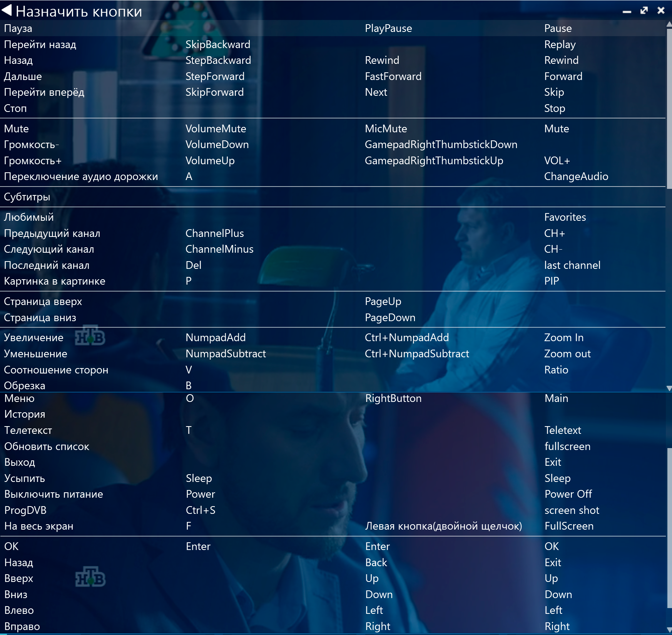
Task: Click the ChangeAudio remote assignment
Action: pyautogui.click(x=576, y=177)
